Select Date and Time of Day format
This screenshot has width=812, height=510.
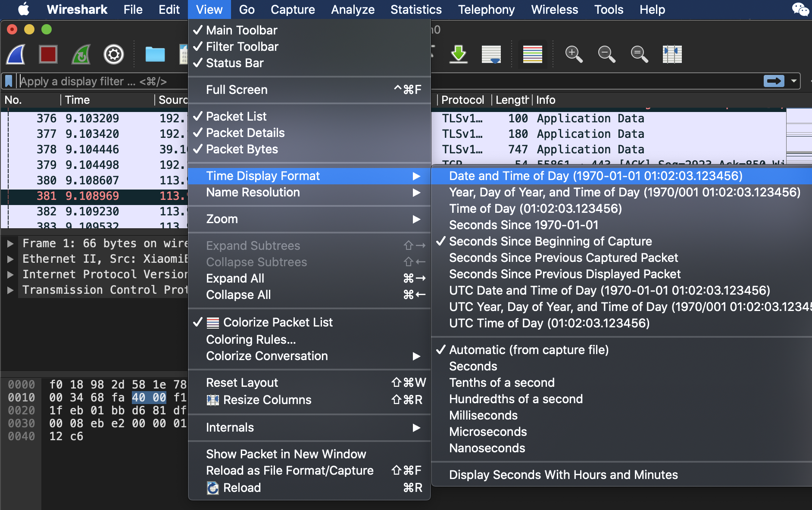click(x=621, y=176)
